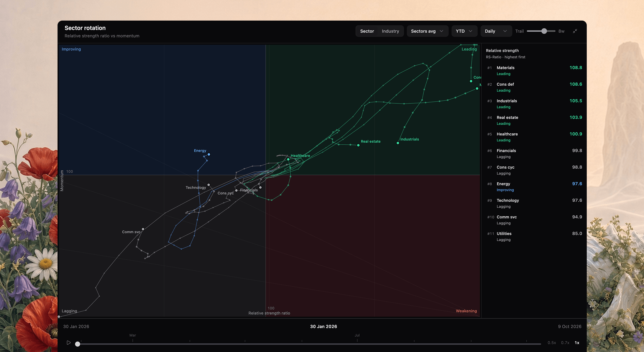Click the 85.0 value for Utilities
The height and width of the screenshot is (352, 644).
pyautogui.click(x=577, y=234)
